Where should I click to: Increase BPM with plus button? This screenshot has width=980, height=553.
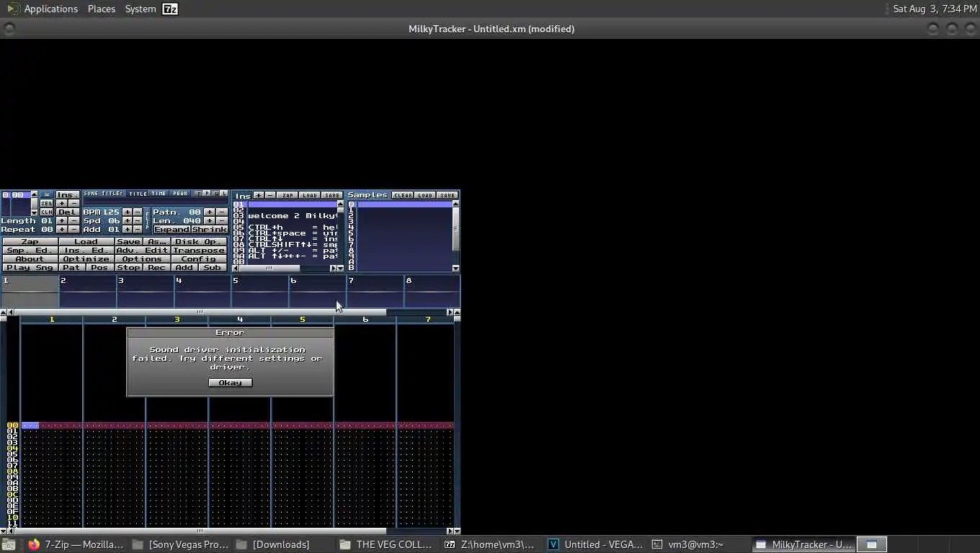pyautogui.click(x=128, y=212)
